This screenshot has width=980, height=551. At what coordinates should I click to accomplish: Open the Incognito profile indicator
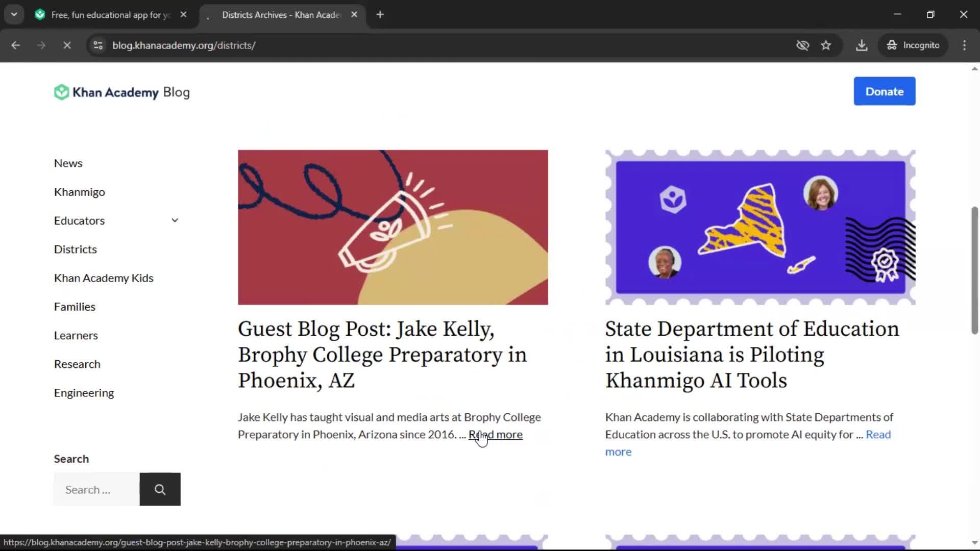913,45
